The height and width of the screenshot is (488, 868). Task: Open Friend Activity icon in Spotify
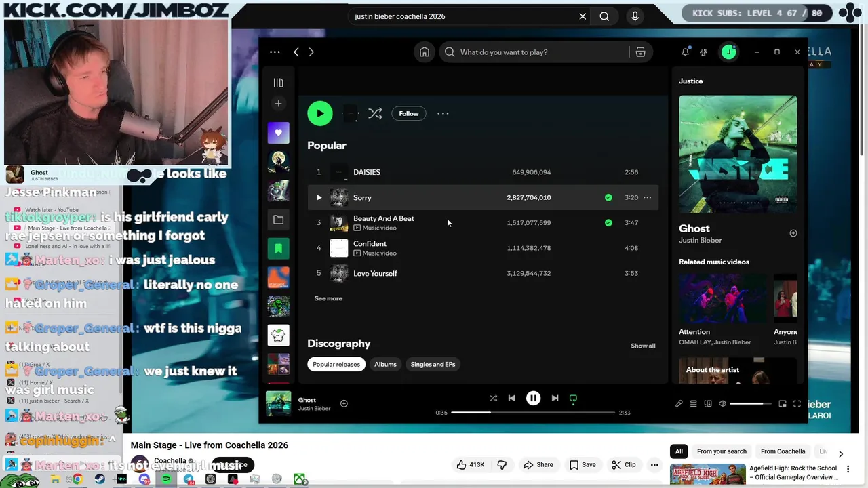(x=703, y=52)
